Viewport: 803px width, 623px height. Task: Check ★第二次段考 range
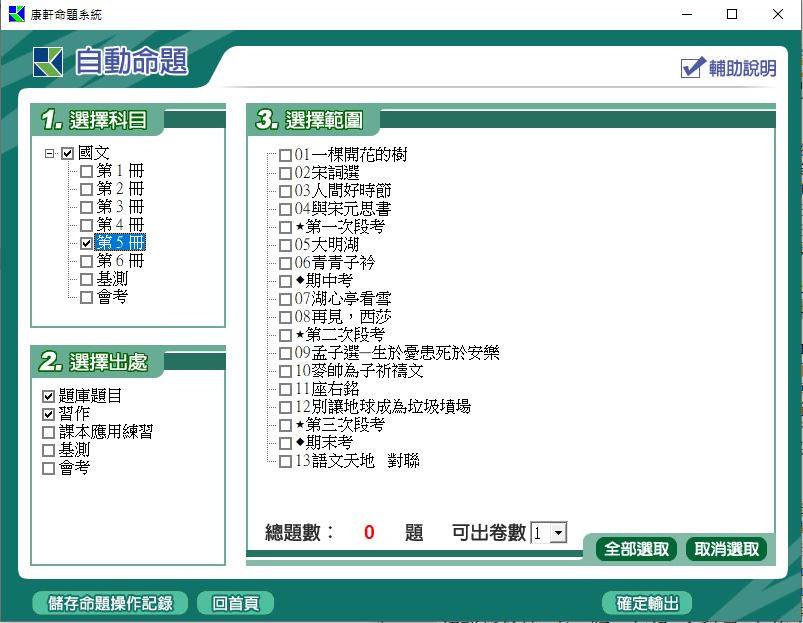pyautogui.click(x=285, y=335)
